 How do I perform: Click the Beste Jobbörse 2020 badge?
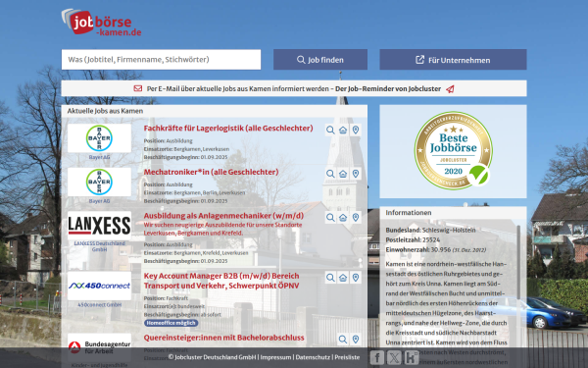453,149
